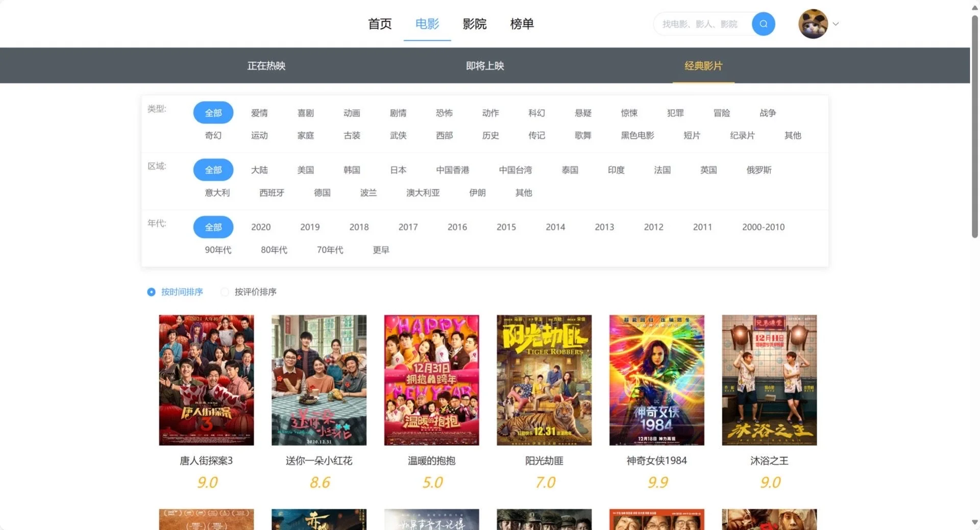Filter by 爱情 genre
This screenshot has height=530, width=980.
click(x=259, y=113)
